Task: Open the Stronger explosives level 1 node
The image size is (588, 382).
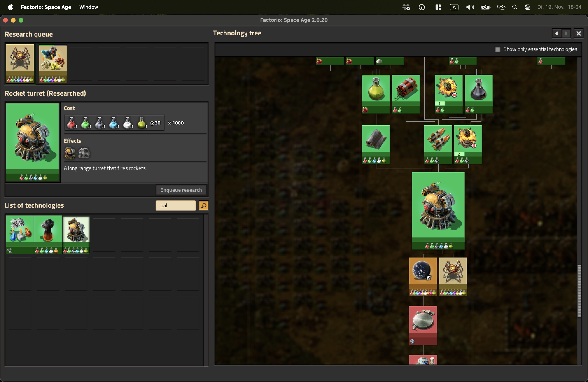Action: tap(448, 94)
